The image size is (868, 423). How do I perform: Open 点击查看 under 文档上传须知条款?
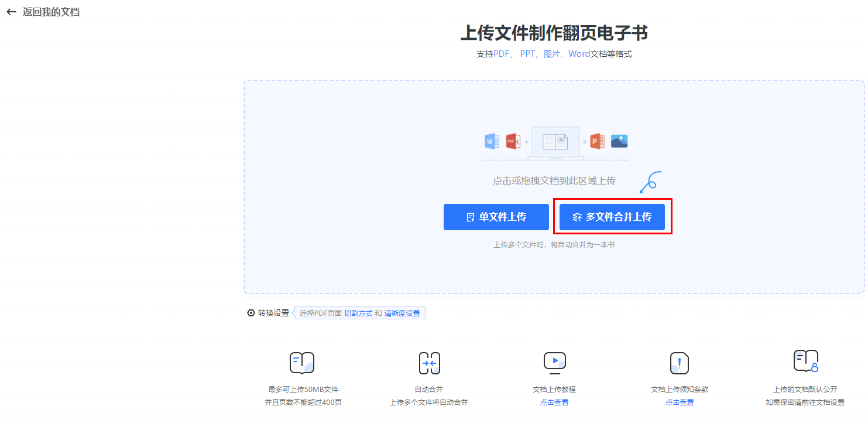click(679, 402)
